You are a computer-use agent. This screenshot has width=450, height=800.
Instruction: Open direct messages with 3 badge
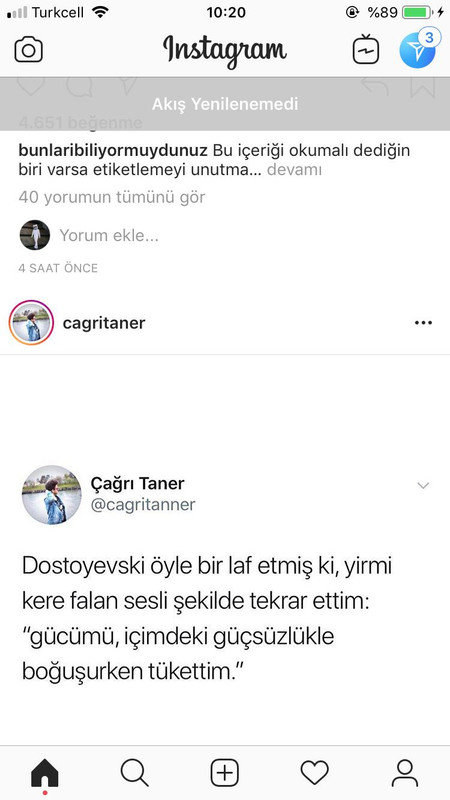pos(418,48)
